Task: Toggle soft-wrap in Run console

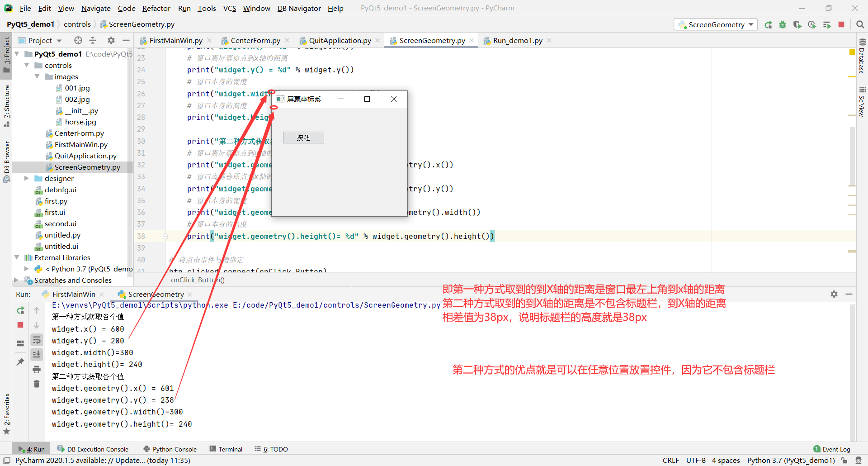Action: [x=37, y=340]
